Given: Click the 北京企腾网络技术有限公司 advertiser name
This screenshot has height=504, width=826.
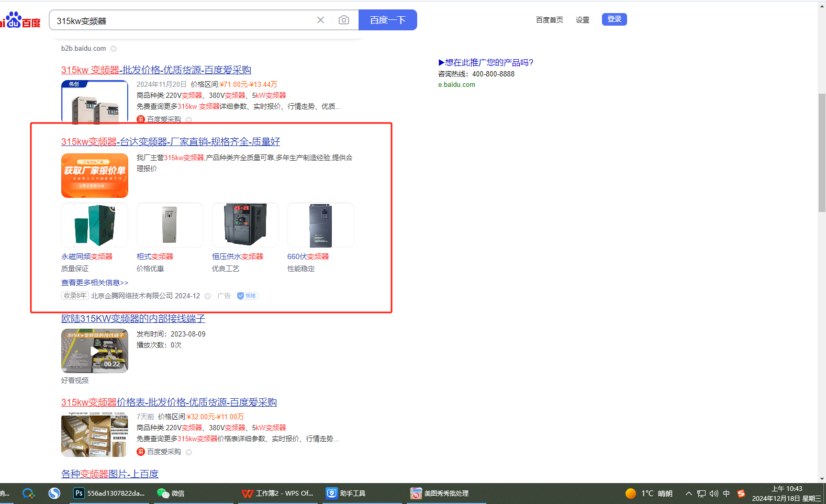Looking at the screenshot, I should point(132,296).
